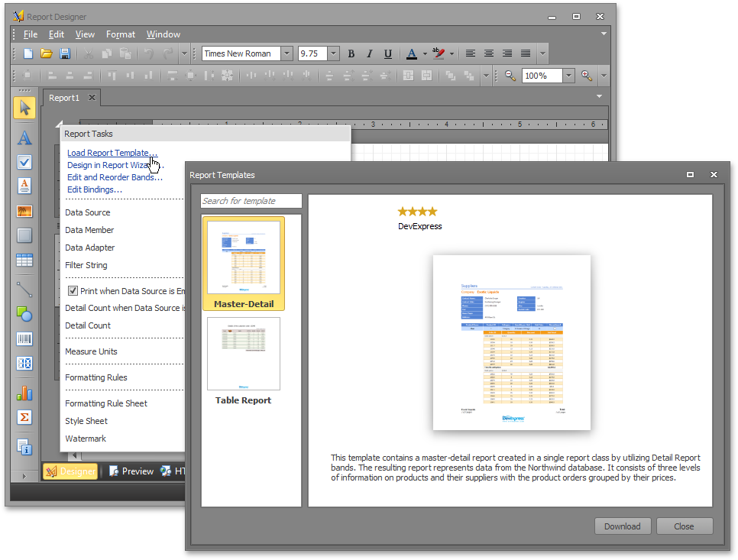Click the Save icon in toolbar
The height and width of the screenshot is (560, 738).
coord(65,53)
